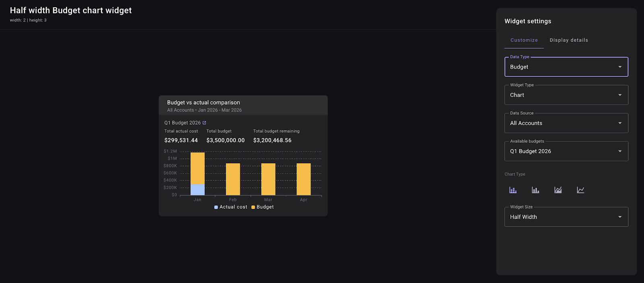
Task: Open the Data Type dropdown showing Budget
Action: [x=566, y=67]
